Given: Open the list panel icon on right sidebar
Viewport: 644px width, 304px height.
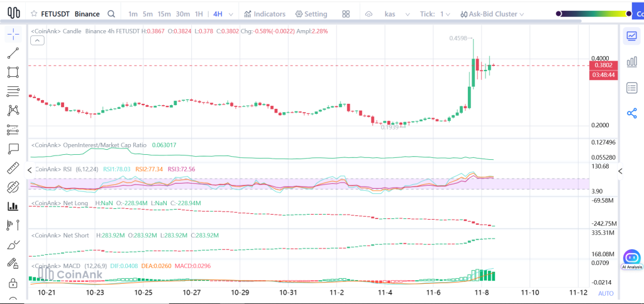Looking at the screenshot, I should [x=632, y=87].
